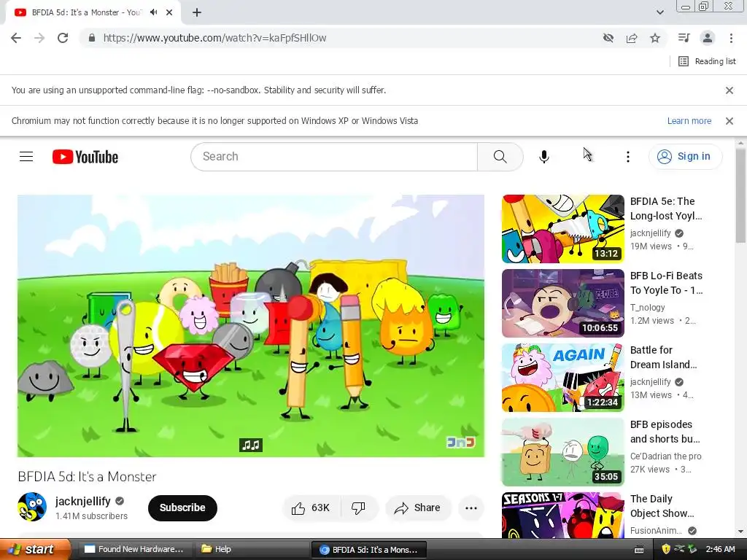The height and width of the screenshot is (560, 747).
Task: Open BFB episodes and shorts thumbnail
Action: point(562,452)
